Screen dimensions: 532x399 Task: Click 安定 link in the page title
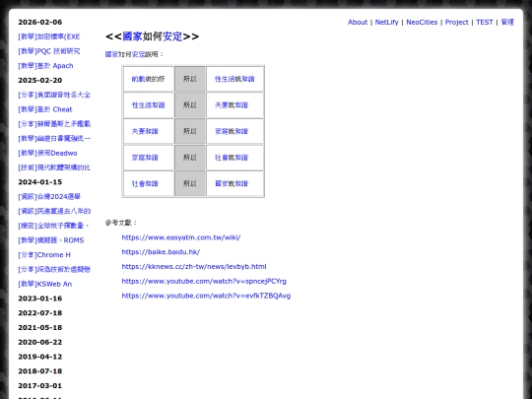pyautogui.click(x=172, y=36)
